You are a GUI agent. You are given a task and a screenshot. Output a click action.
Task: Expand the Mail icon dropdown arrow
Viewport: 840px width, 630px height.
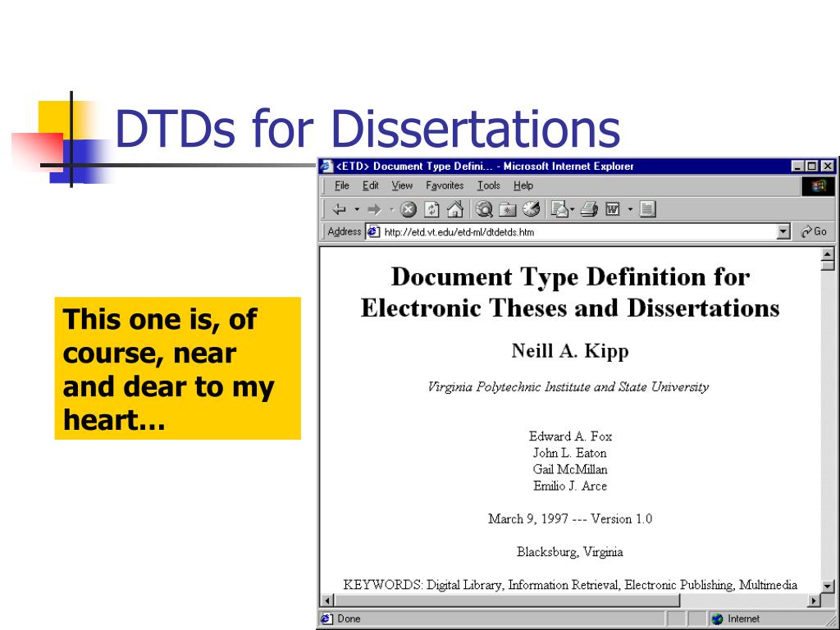(x=572, y=209)
